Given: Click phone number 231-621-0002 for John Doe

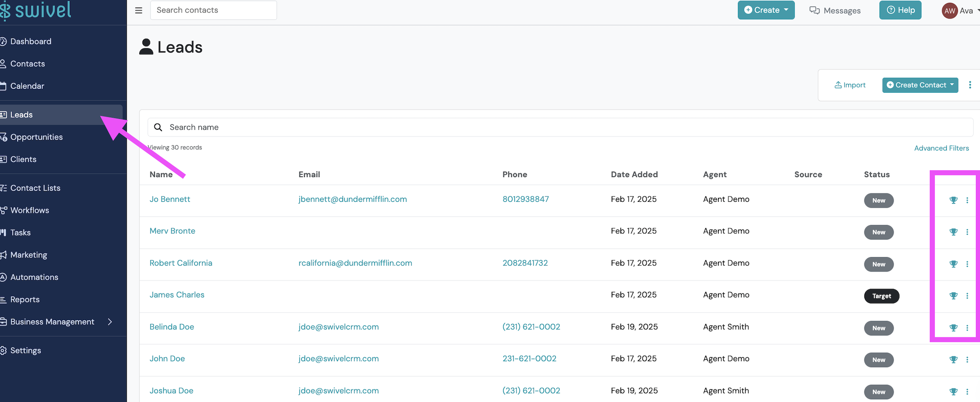Looking at the screenshot, I should tap(529, 358).
